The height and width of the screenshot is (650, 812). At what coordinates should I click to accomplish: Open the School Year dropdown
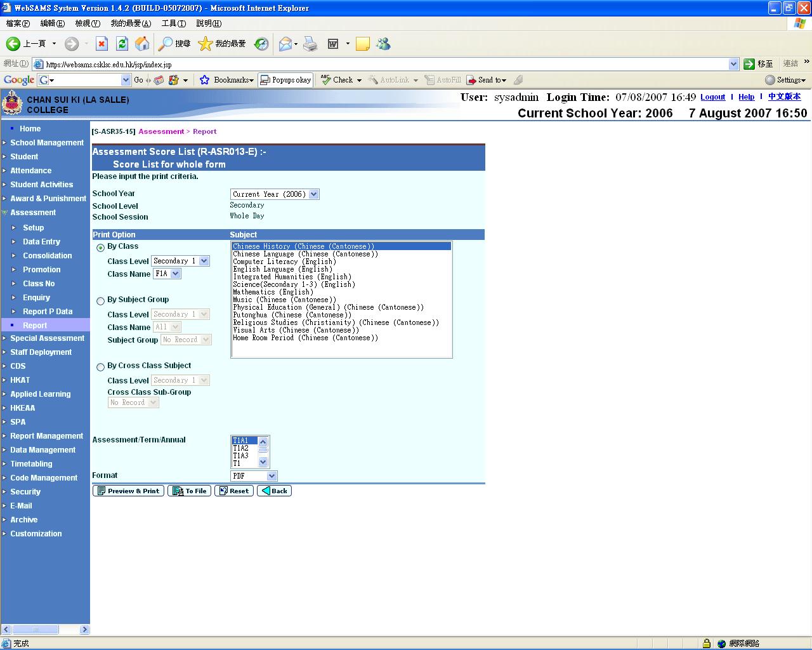[313, 194]
